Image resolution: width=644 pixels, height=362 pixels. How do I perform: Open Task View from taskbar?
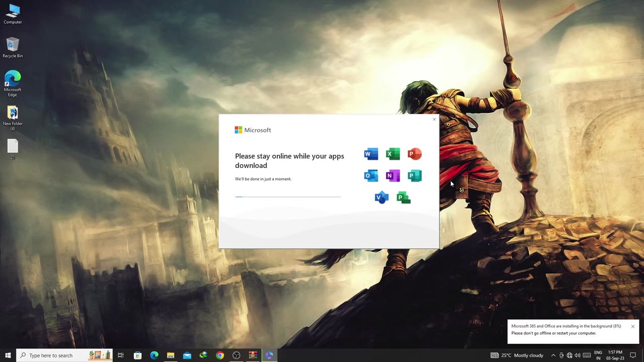coord(121,355)
